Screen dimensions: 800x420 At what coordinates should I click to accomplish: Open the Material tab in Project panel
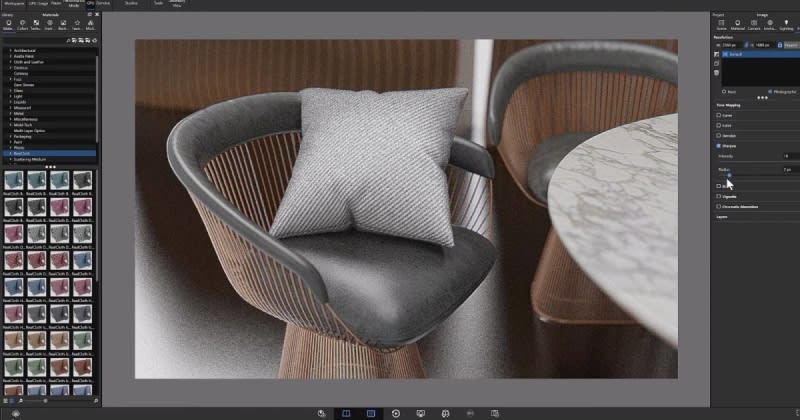coord(740,24)
